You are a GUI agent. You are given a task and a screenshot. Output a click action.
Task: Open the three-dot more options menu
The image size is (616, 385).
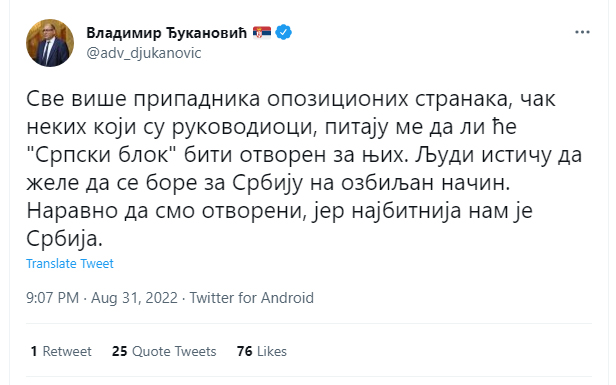tap(582, 32)
